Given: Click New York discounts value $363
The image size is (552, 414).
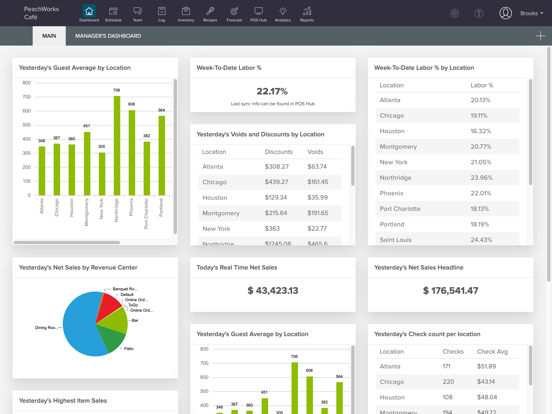Looking at the screenshot, I should click(x=272, y=228).
